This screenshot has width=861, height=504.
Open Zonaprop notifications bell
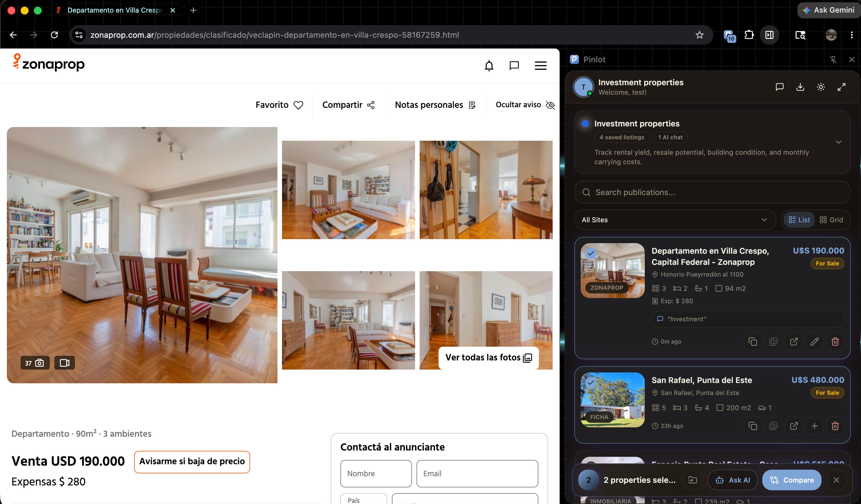(489, 66)
